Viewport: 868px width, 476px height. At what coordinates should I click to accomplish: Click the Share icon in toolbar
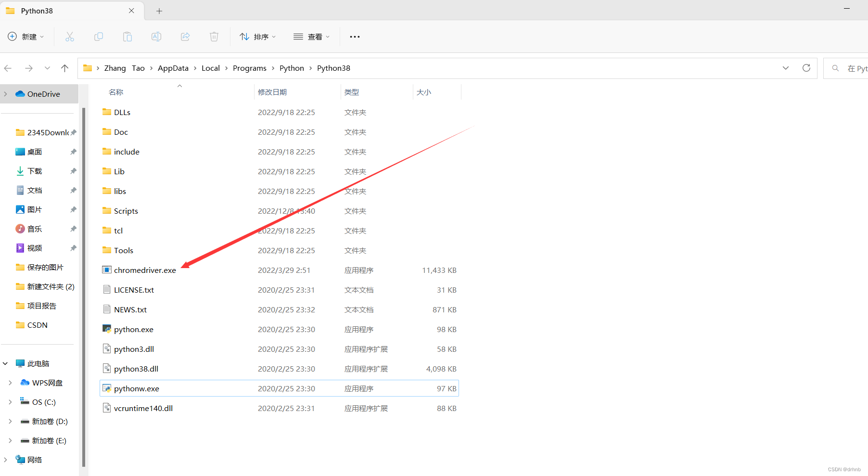185,37
